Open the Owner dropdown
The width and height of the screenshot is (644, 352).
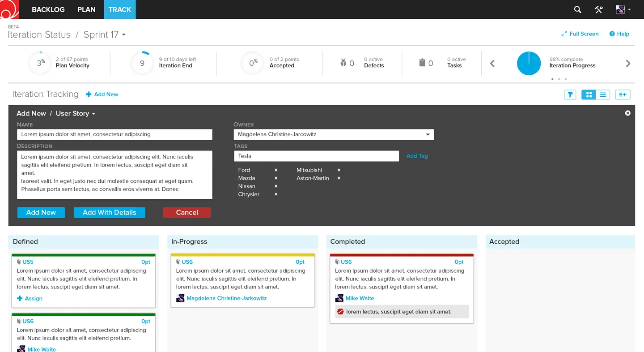(x=334, y=134)
